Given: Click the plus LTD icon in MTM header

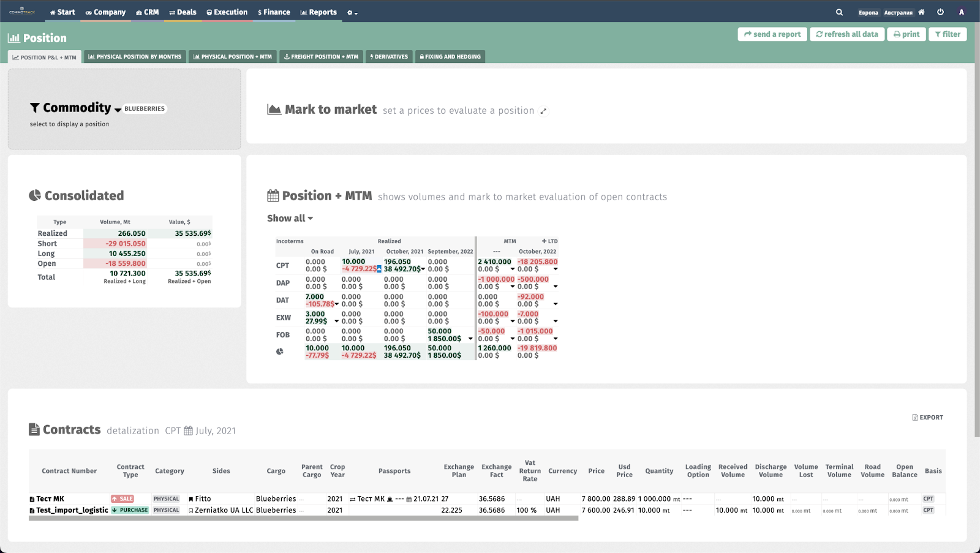Looking at the screenshot, I should click(x=549, y=241).
